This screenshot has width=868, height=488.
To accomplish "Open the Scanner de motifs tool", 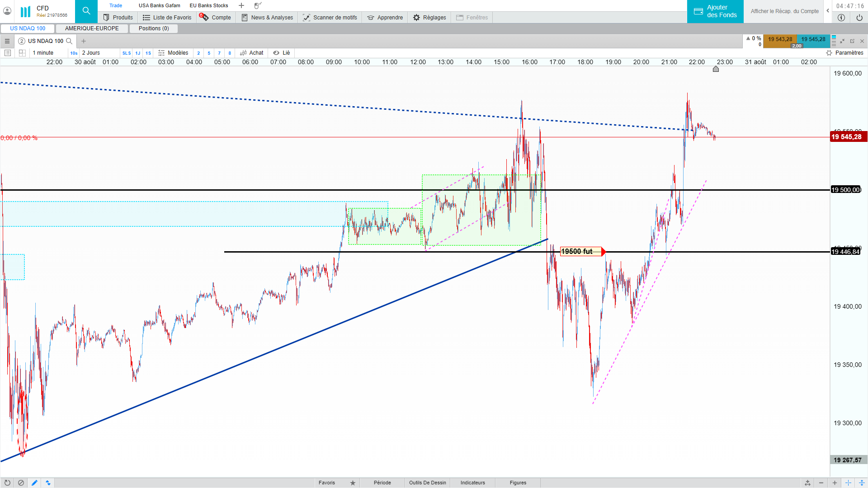I will tap(330, 18).
